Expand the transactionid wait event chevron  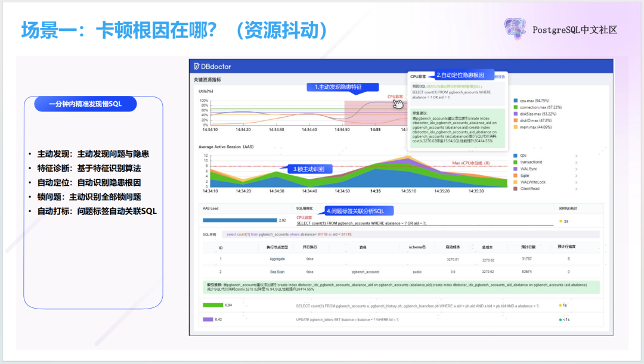pyautogui.click(x=576, y=163)
